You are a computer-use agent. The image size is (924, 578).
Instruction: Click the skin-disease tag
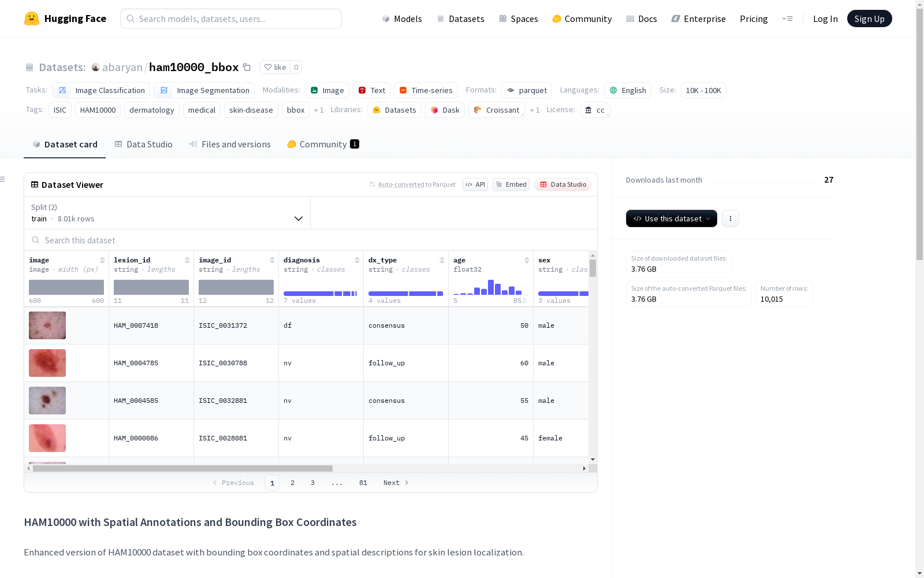click(x=251, y=110)
